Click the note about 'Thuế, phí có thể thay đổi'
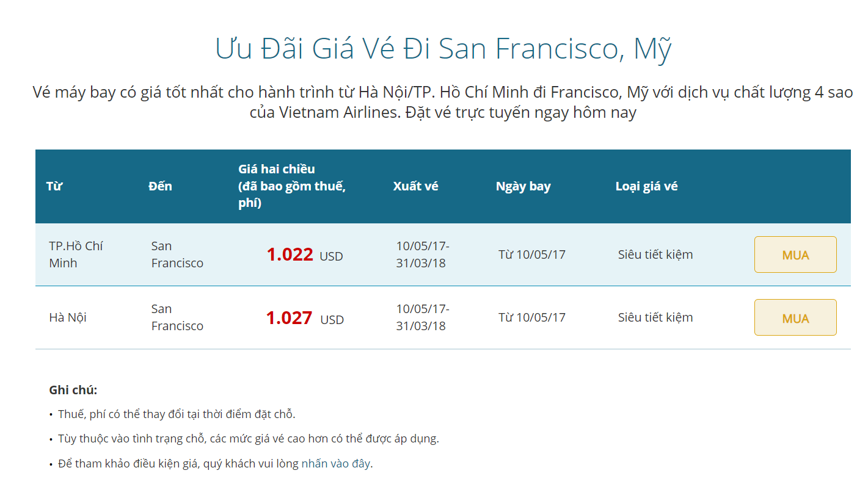The image size is (868, 498). point(177,414)
